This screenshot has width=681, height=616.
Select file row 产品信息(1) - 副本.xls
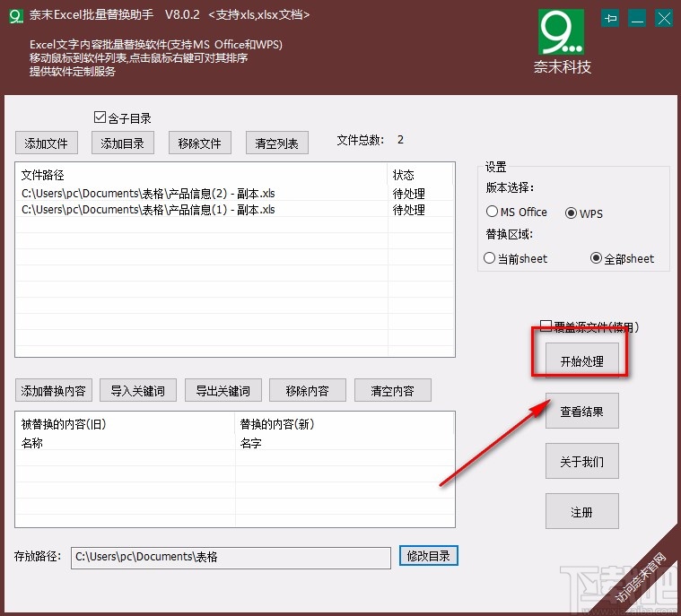[x=235, y=209]
